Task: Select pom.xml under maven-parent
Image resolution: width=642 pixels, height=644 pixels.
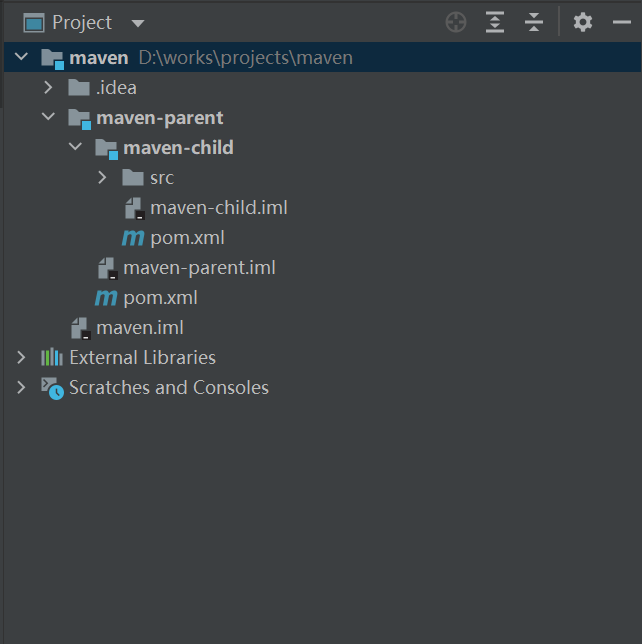Action: 160,298
